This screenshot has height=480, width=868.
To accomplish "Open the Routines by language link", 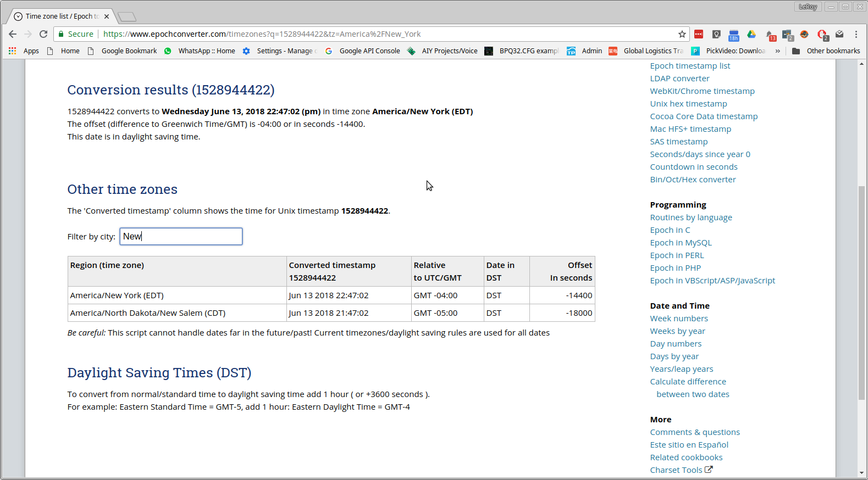I will (x=691, y=217).
